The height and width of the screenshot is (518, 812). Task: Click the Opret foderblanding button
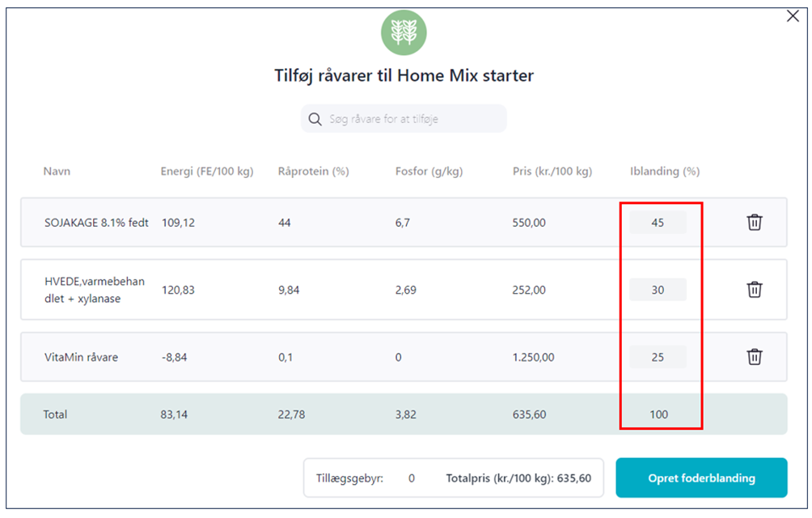click(701, 478)
